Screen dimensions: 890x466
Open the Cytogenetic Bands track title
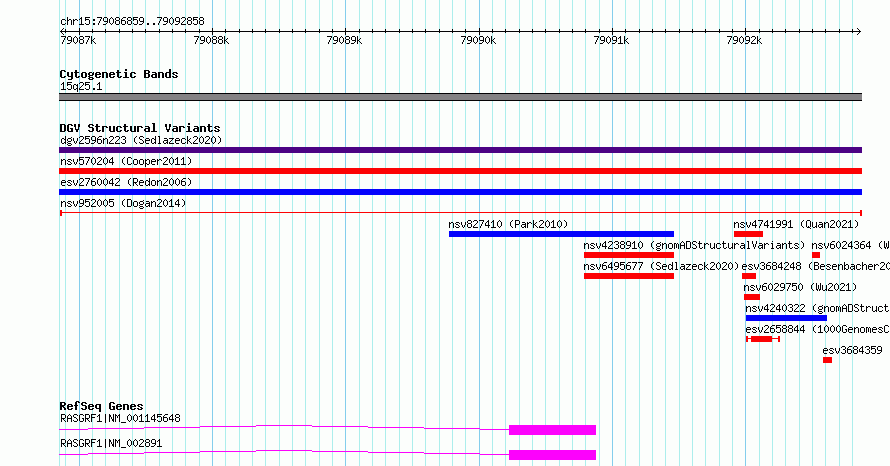pos(119,74)
